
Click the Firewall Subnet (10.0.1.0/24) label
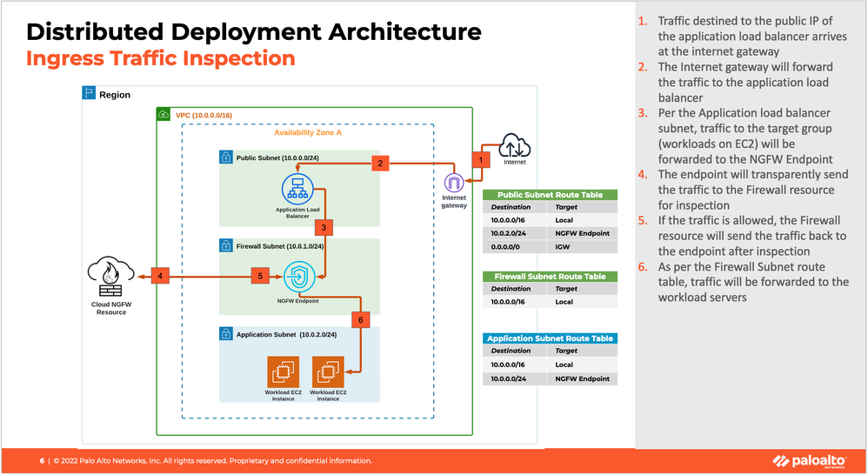(x=279, y=246)
